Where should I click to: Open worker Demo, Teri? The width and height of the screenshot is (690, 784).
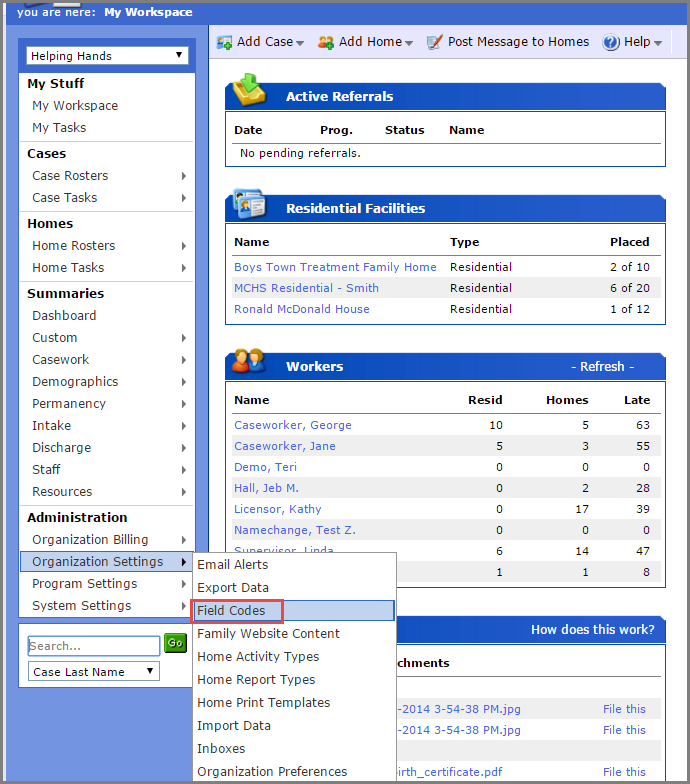coord(265,467)
